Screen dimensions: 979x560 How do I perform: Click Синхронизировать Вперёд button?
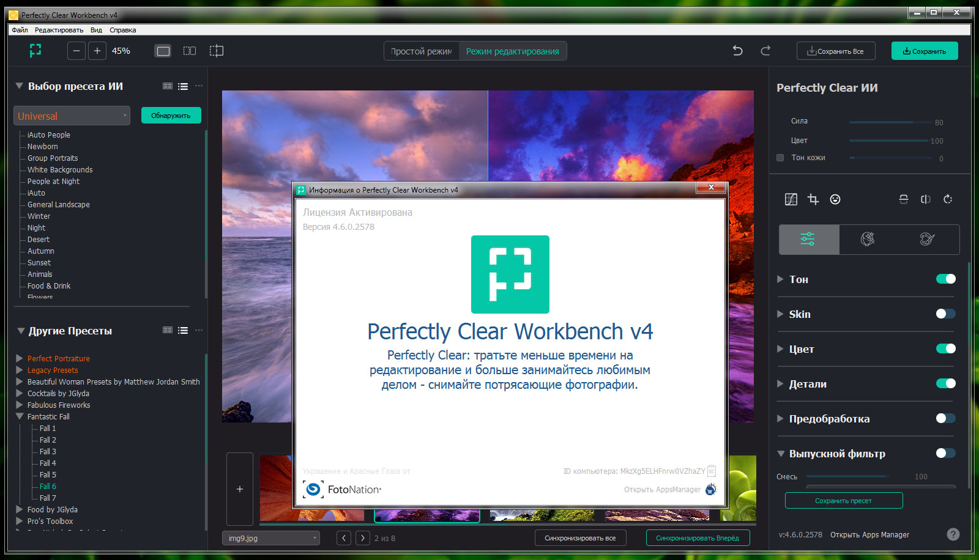coord(698,538)
